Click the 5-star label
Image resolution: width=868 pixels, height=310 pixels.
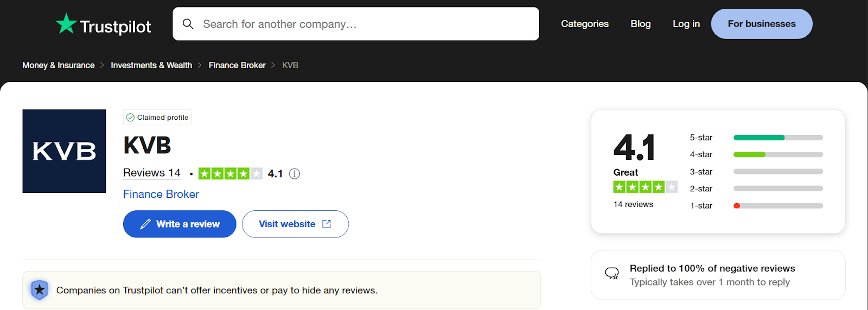pyautogui.click(x=701, y=138)
